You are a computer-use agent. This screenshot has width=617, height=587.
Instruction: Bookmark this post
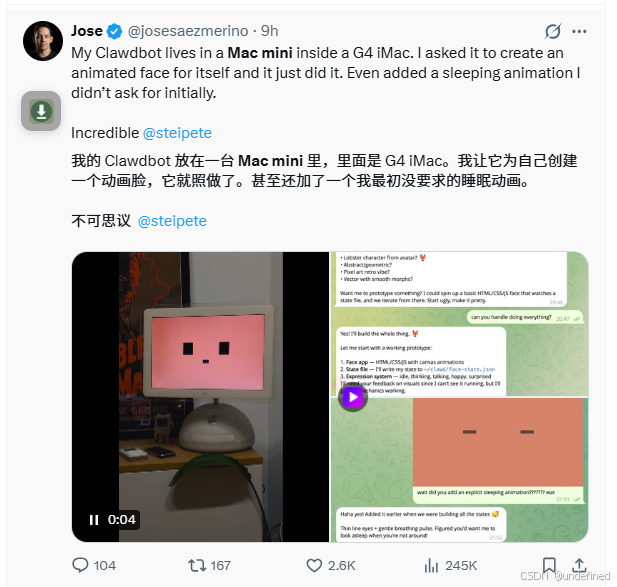point(549,565)
